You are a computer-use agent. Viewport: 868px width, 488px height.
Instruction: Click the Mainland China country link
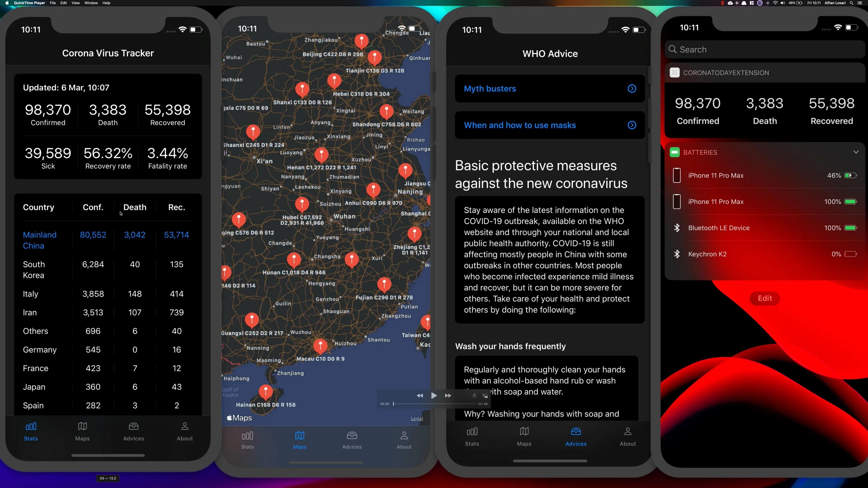39,240
